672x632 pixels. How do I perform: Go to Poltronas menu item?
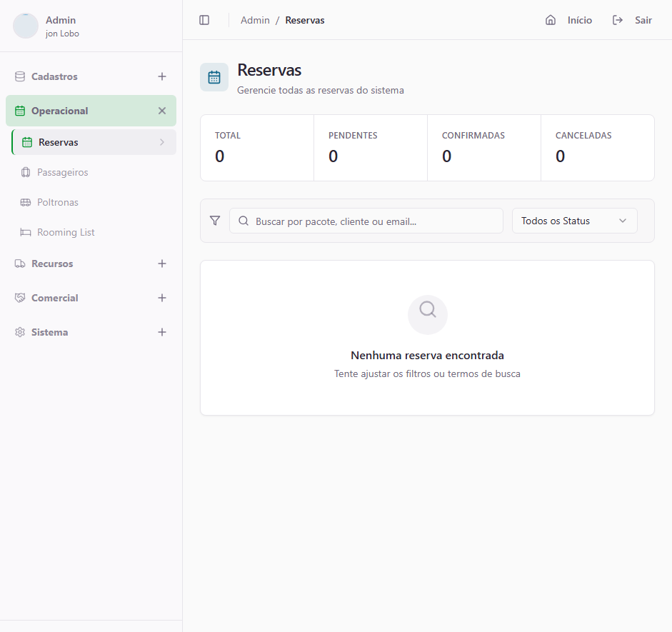click(x=58, y=202)
